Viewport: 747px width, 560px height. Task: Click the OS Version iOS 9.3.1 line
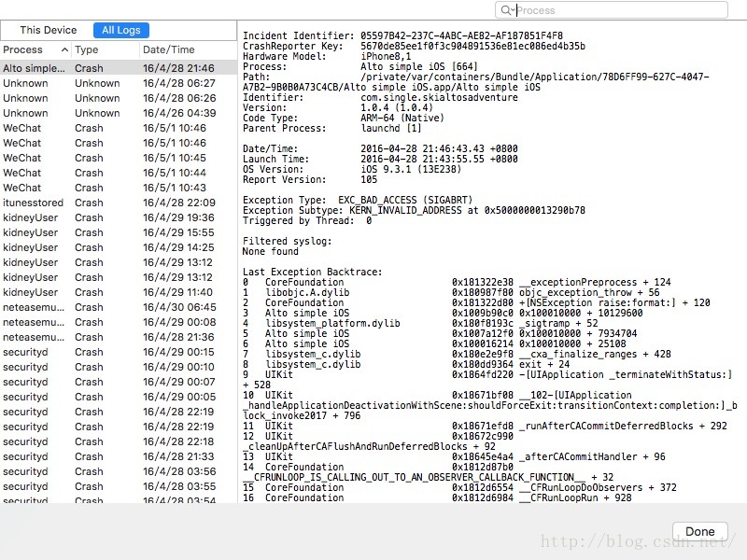pyautogui.click(x=352, y=169)
